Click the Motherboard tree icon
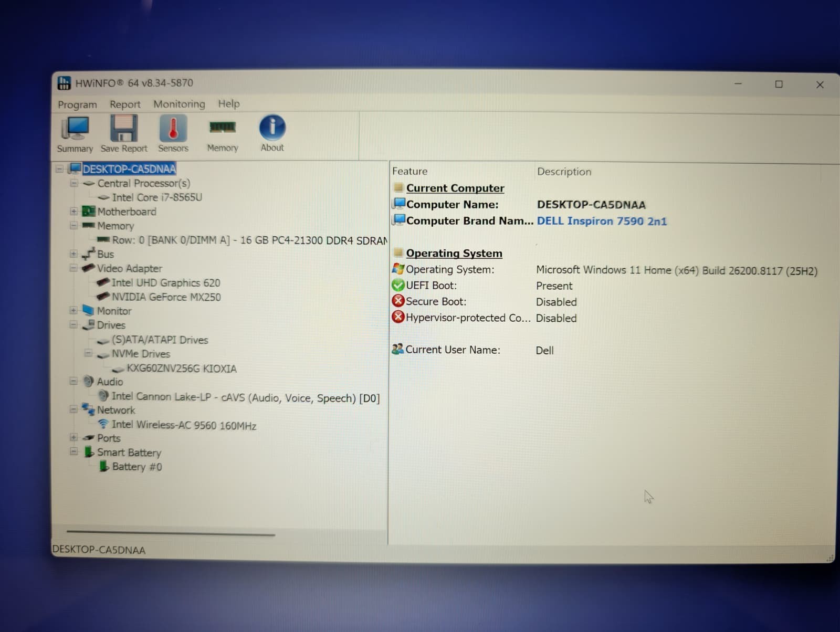Viewport: 840px width, 632px height. tap(89, 212)
